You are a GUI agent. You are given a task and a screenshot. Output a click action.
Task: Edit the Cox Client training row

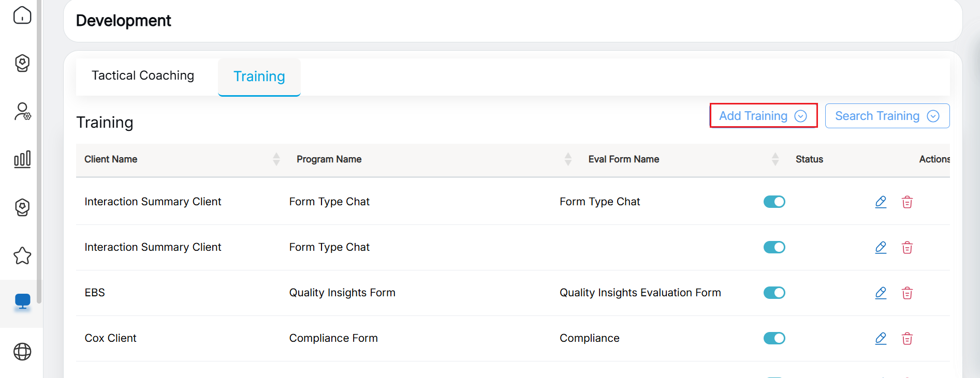pyautogui.click(x=881, y=338)
